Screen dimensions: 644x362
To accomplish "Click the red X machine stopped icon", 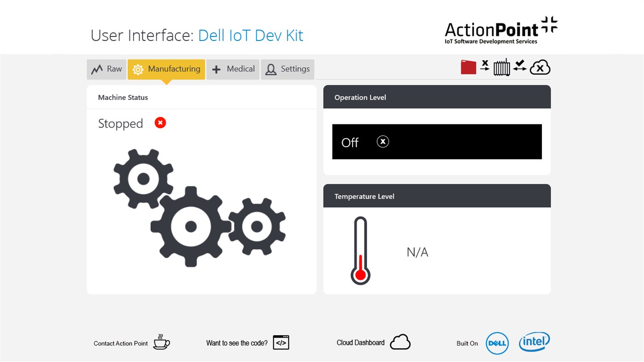I will (160, 122).
